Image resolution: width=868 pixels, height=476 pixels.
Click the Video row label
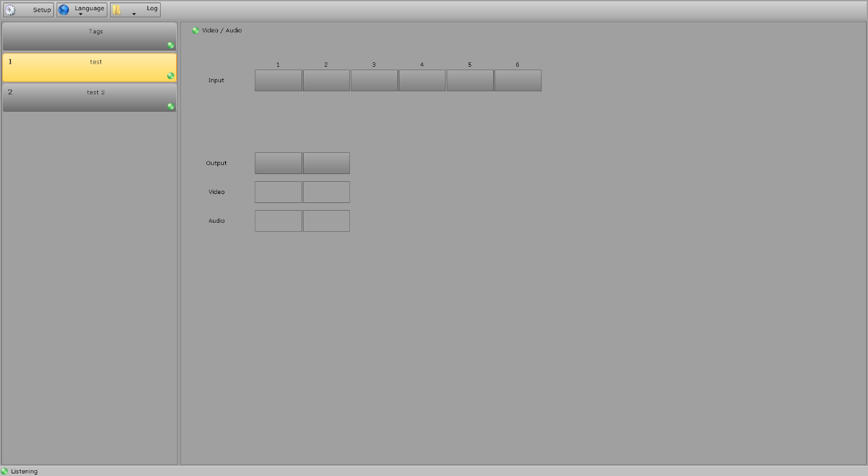[x=216, y=192]
